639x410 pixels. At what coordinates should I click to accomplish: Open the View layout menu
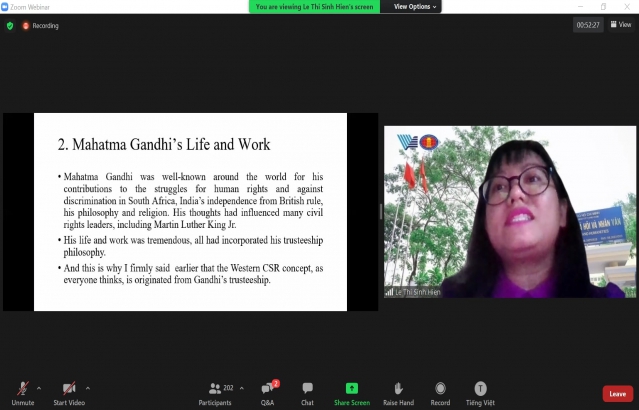coord(621,25)
